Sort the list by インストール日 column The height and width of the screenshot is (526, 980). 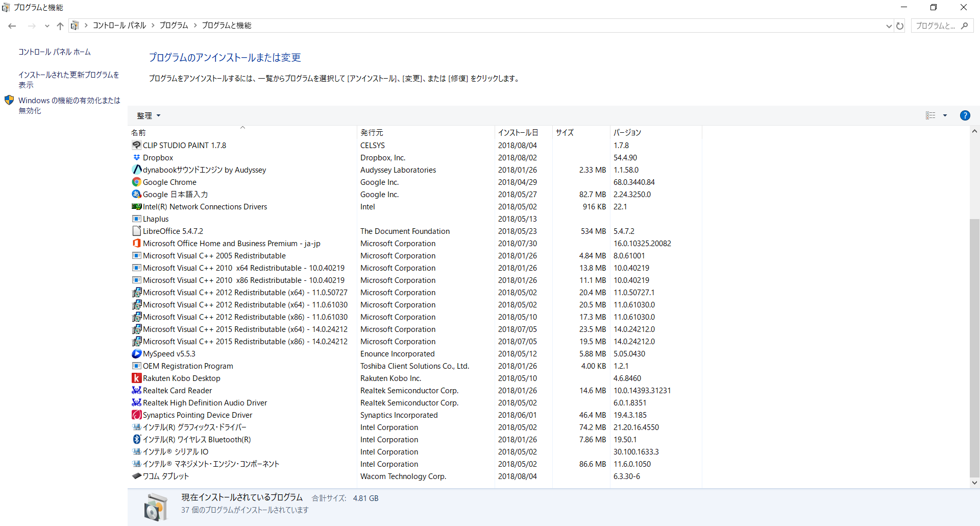pos(524,132)
